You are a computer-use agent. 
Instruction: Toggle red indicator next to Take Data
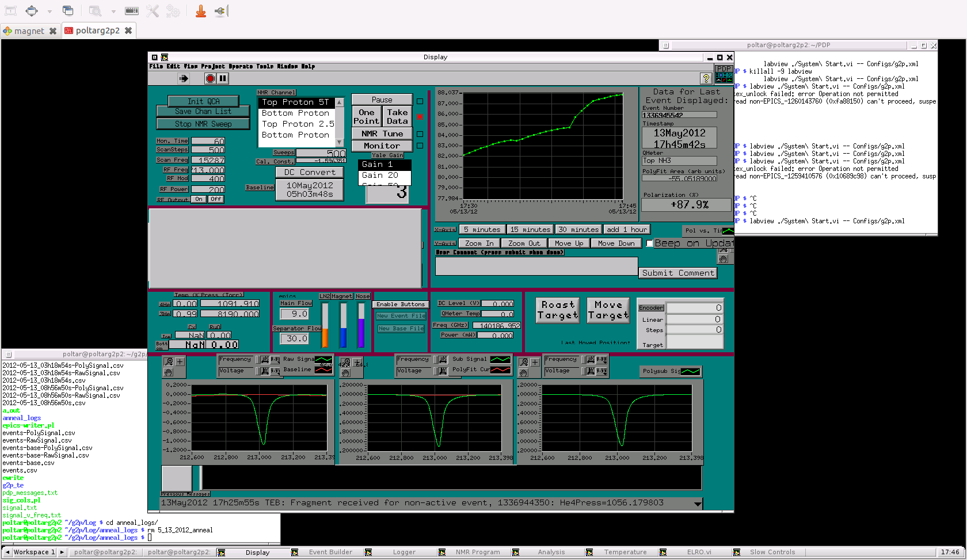(x=420, y=117)
